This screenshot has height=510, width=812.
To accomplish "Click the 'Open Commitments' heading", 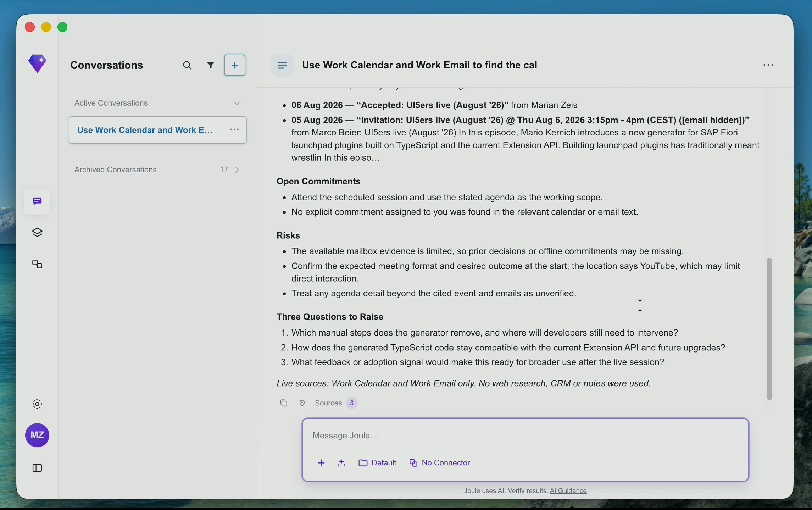I will pos(318,182).
